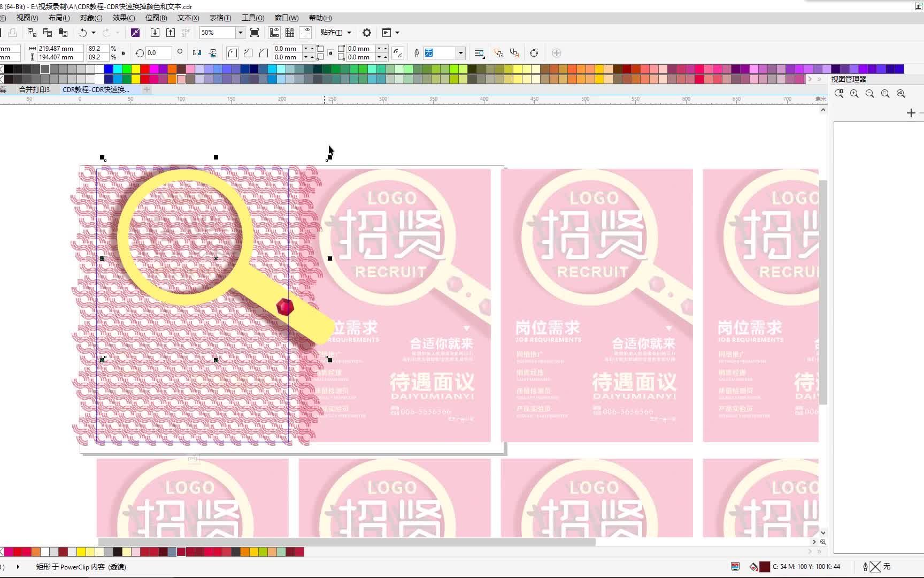Screen dimensions: 924x578
Task: Open the 位图(B) menu
Action: pos(156,18)
